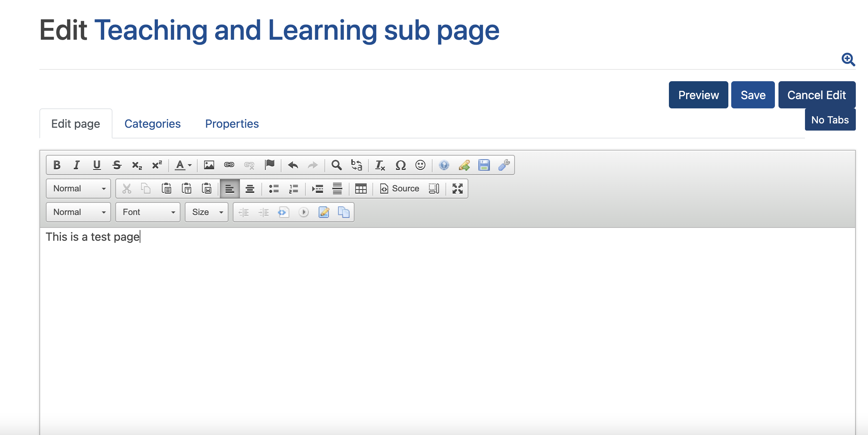The image size is (868, 435).
Task: Insert a table into the editor
Action: 361,189
